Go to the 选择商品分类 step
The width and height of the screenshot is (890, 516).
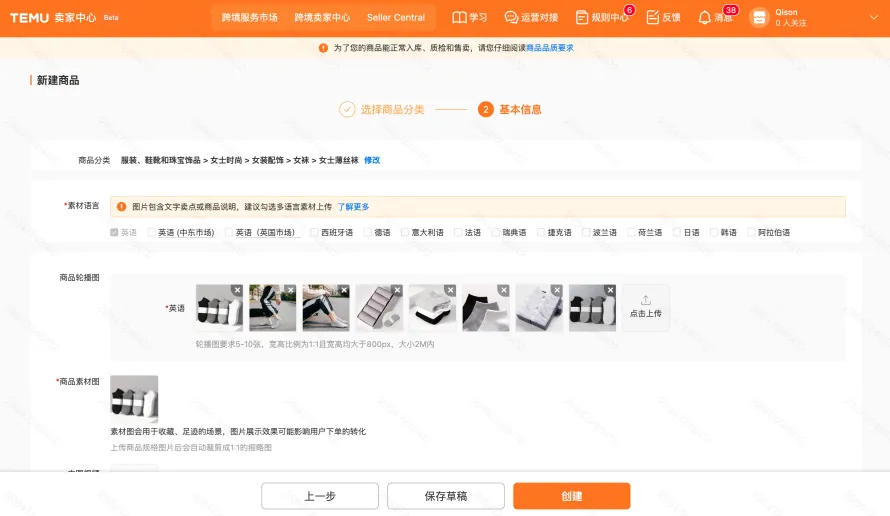click(x=392, y=109)
